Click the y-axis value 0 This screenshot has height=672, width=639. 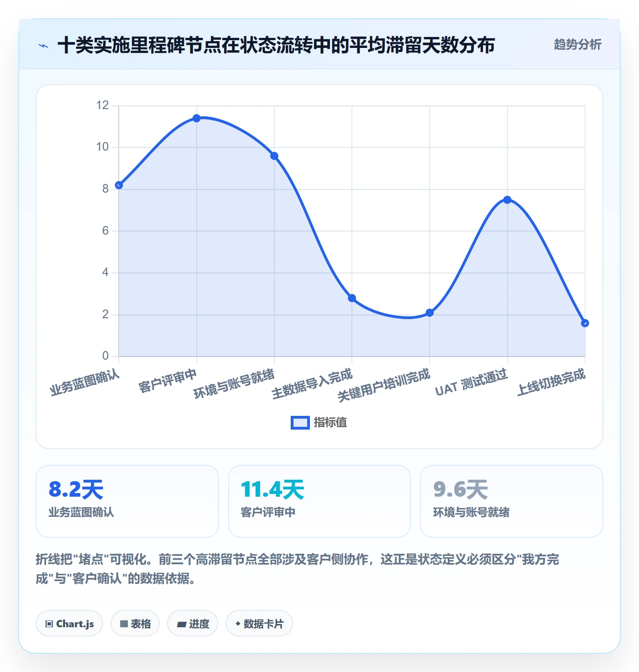tap(105, 356)
